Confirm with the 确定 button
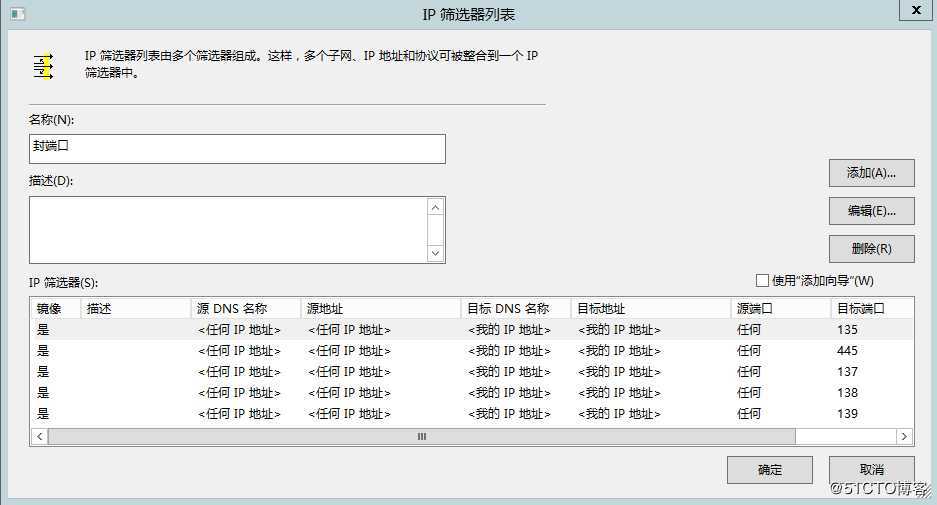The width and height of the screenshot is (937, 505). [x=770, y=470]
